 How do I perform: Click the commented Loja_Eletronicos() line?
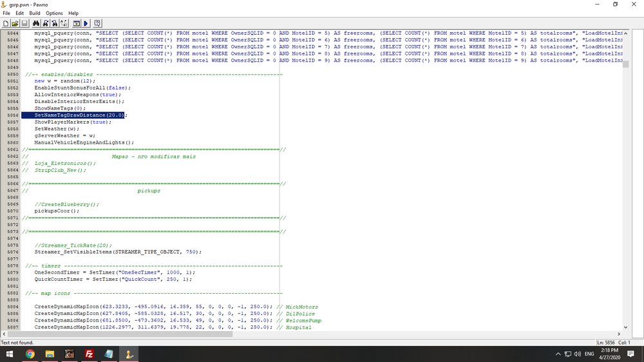pyautogui.click(x=59, y=163)
